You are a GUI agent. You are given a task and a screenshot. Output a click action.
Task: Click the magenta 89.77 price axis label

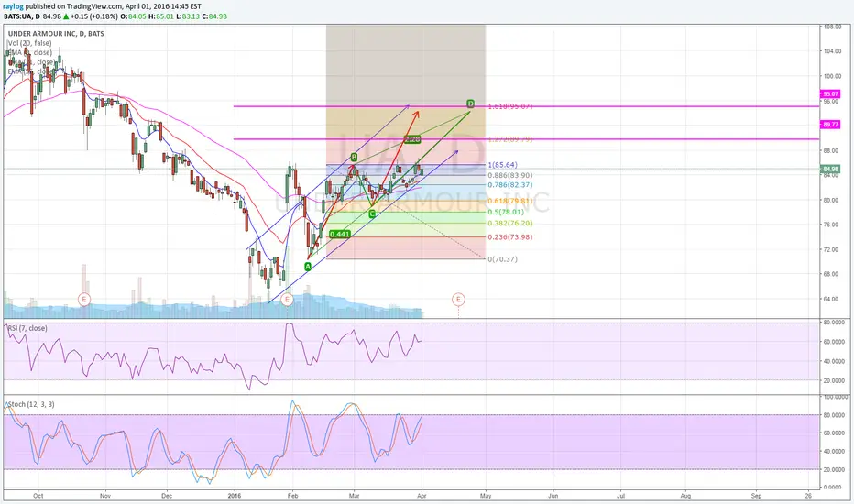pos(831,125)
